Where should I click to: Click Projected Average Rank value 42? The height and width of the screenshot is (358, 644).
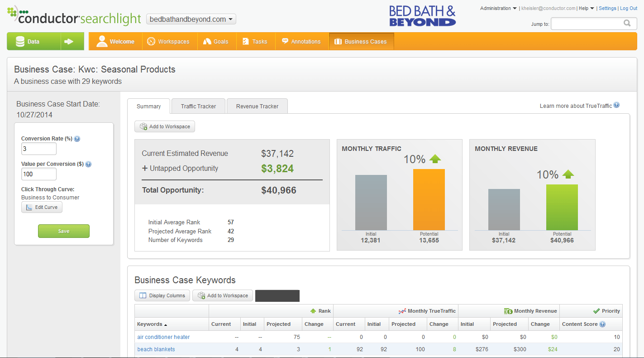231,231
